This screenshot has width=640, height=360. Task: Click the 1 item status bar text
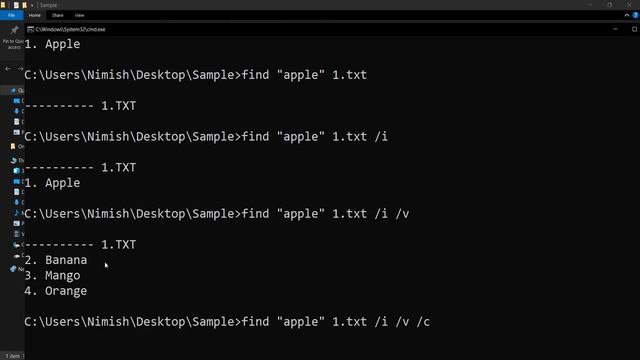pos(13,356)
